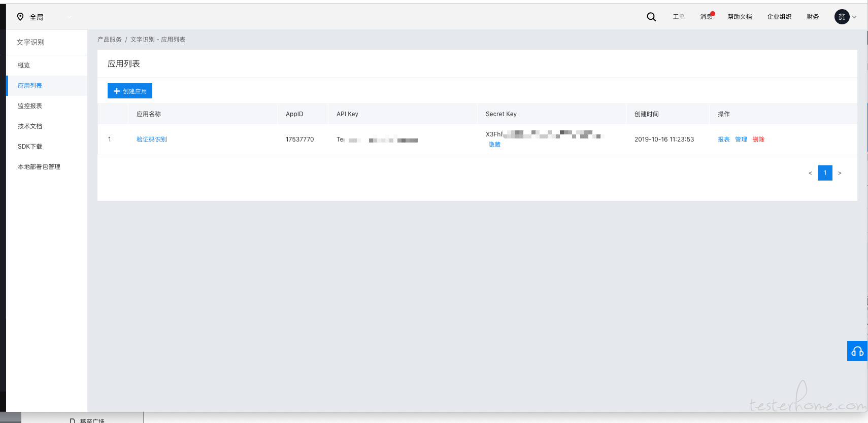Viewport: 868px width, 423px height.
Task: Select 概览 in the sidebar
Action: pyautogui.click(x=47, y=65)
